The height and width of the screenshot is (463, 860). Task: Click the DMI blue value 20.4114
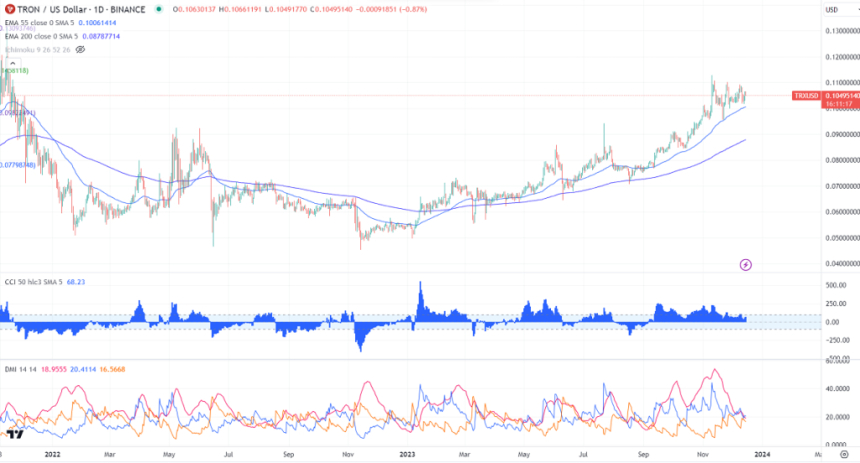pyautogui.click(x=83, y=369)
